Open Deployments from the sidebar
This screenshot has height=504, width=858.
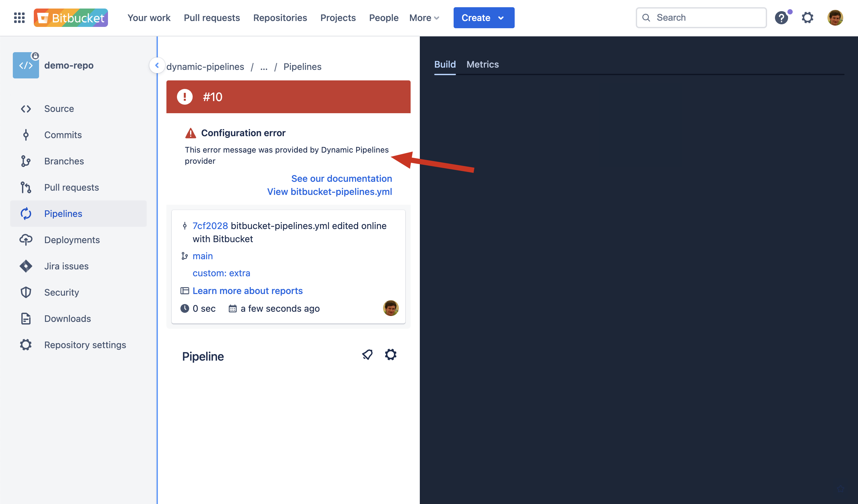coord(72,240)
